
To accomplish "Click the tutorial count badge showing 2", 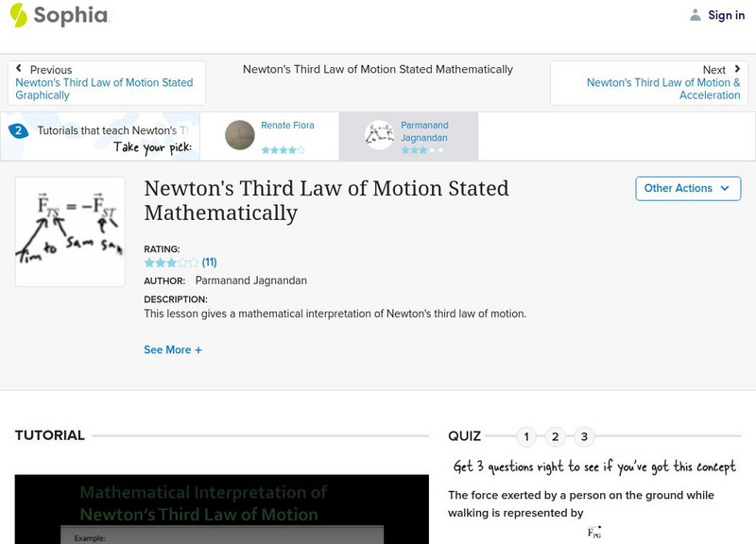I will coord(17,131).
